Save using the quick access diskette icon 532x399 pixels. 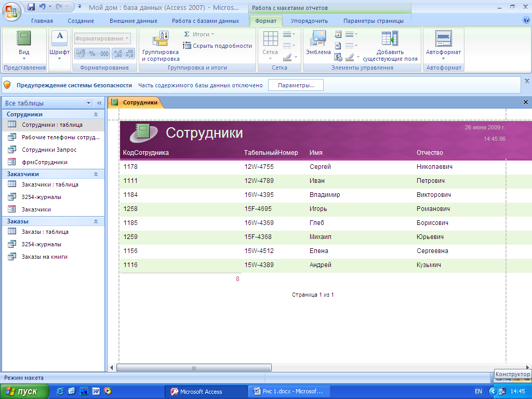(31, 6)
